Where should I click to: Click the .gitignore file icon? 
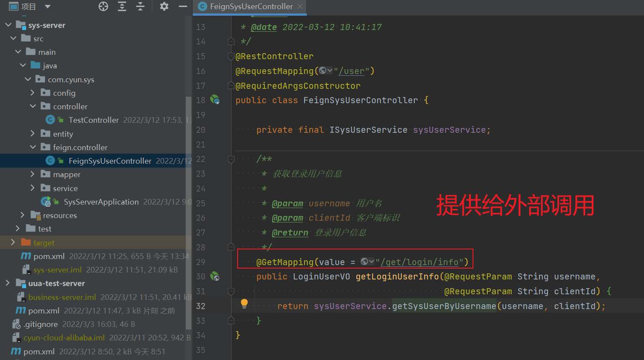[x=17, y=324]
